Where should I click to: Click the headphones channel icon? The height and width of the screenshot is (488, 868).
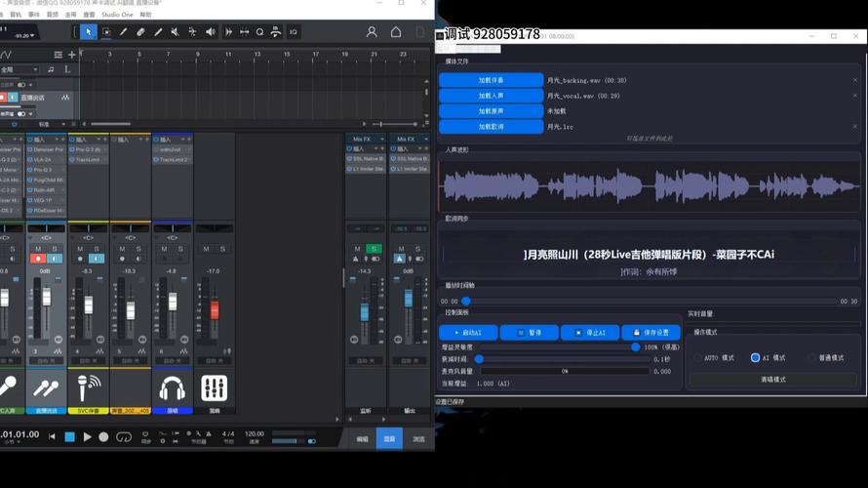click(x=173, y=387)
